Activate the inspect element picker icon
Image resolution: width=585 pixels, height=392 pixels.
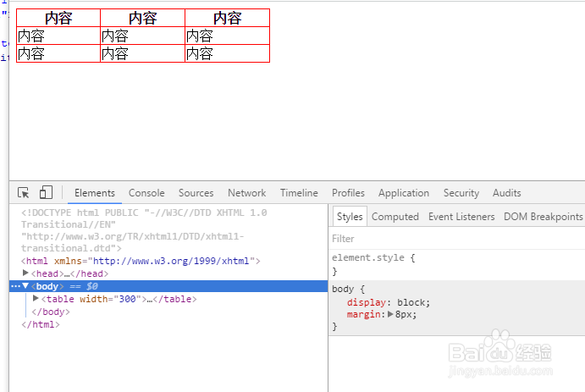(x=23, y=193)
